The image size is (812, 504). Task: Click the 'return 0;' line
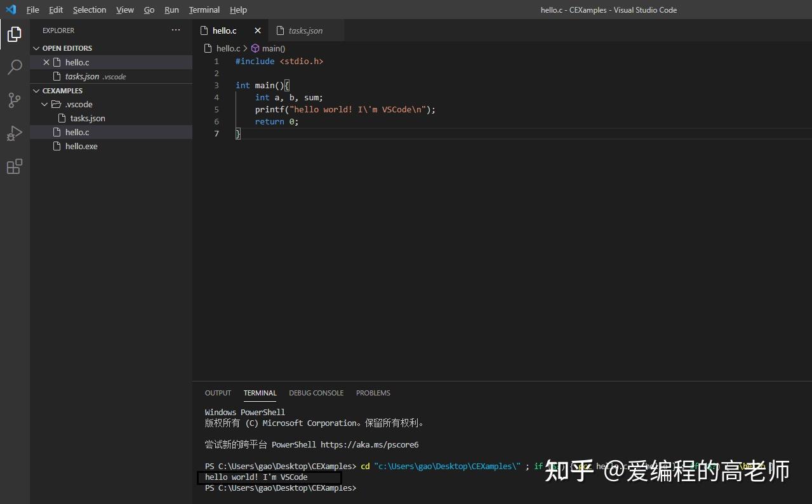pos(277,122)
